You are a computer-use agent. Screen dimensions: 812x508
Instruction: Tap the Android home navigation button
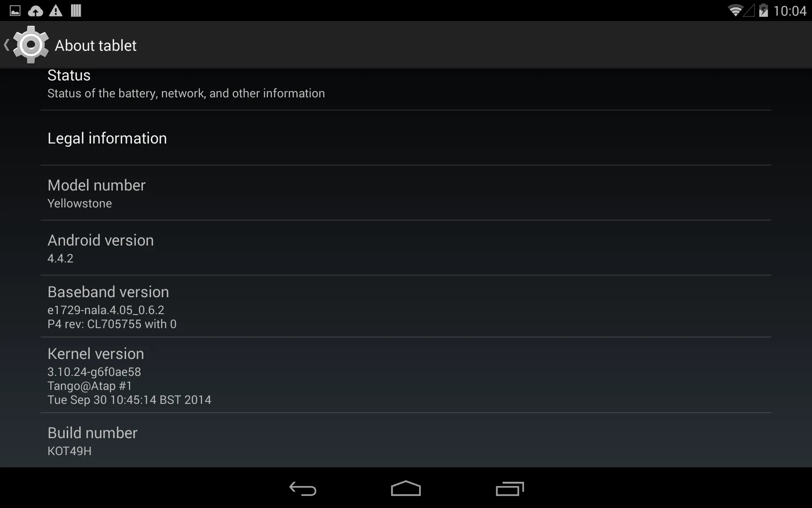[x=406, y=488]
